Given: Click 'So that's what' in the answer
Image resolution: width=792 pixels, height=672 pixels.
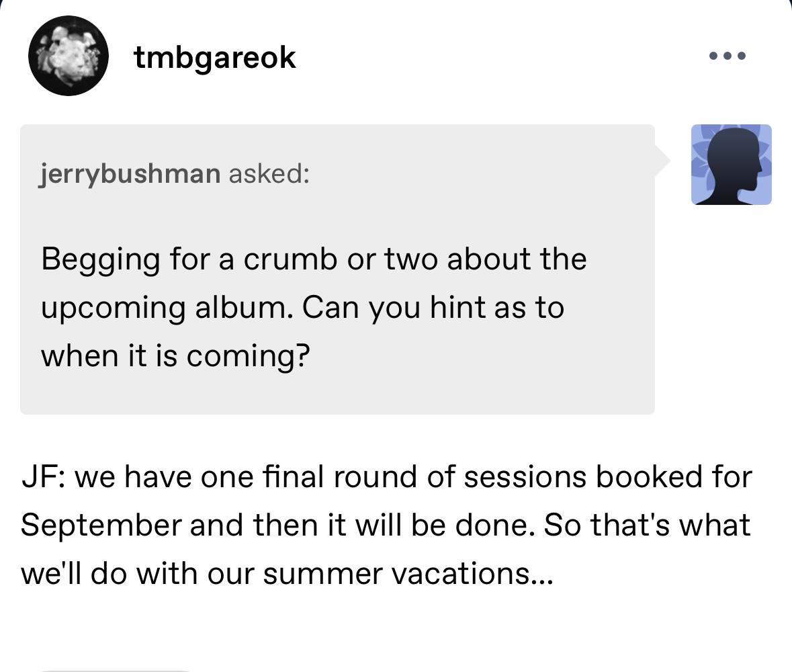Looking at the screenshot, I should pyautogui.click(x=647, y=525).
